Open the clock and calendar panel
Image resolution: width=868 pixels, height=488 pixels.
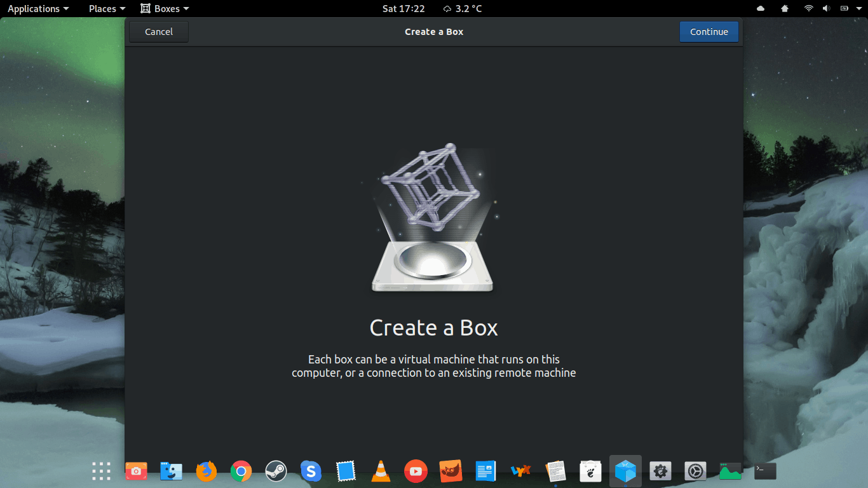tap(403, 9)
